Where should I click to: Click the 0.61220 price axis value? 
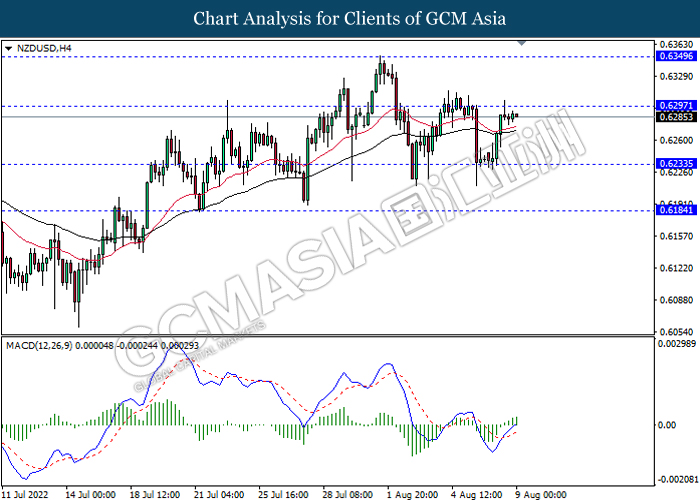tap(677, 268)
